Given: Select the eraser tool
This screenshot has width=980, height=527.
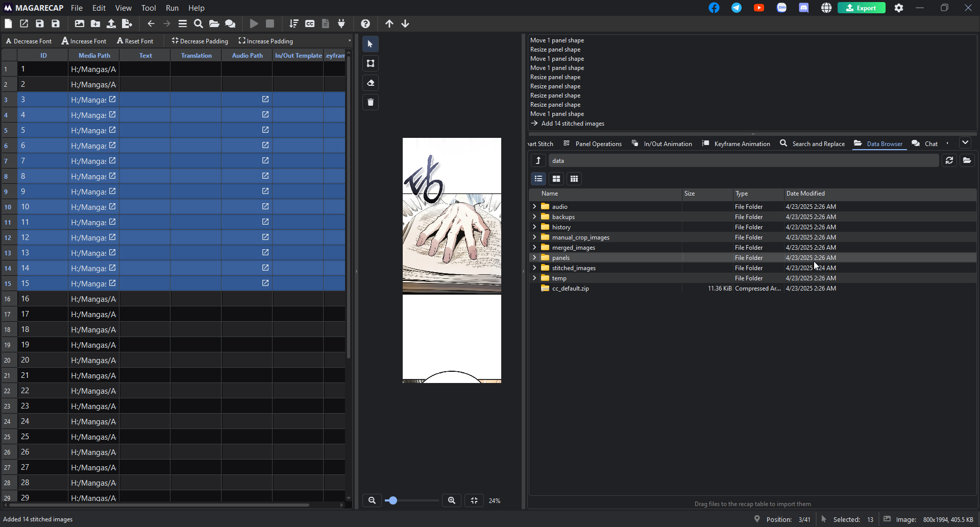Looking at the screenshot, I should [x=371, y=83].
